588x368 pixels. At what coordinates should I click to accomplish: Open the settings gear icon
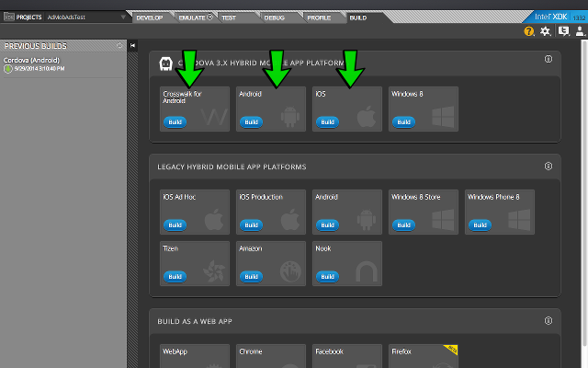click(x=545, y=30)
